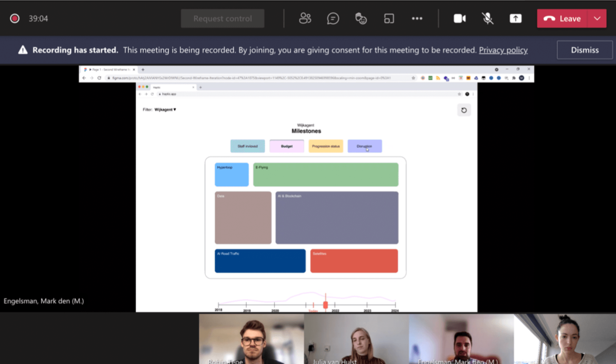Image resolution: width=616 pixels, height=364 pixels.
Task: Click the share content icon
Action: pyautogui.click(x=515, y=19)
